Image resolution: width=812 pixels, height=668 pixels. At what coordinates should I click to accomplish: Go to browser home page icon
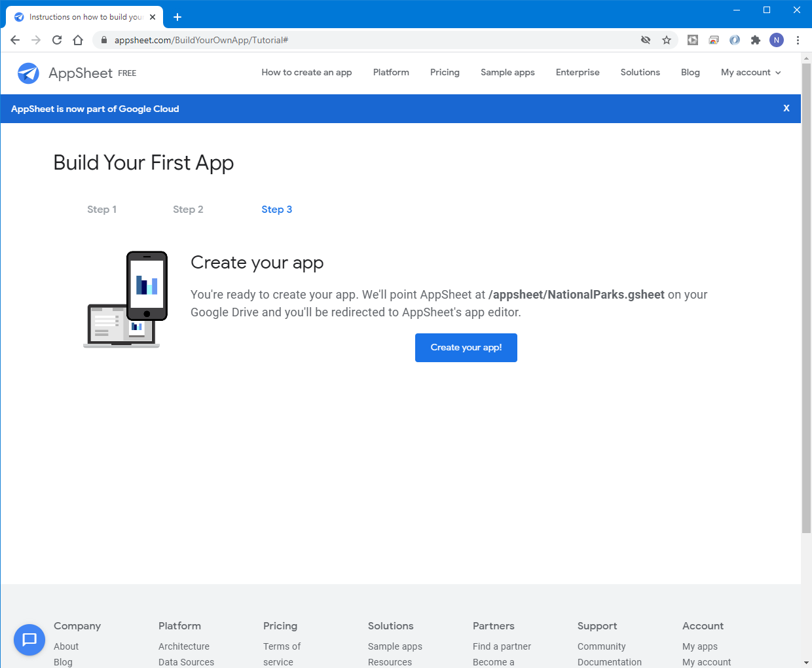tap(78, 40)
